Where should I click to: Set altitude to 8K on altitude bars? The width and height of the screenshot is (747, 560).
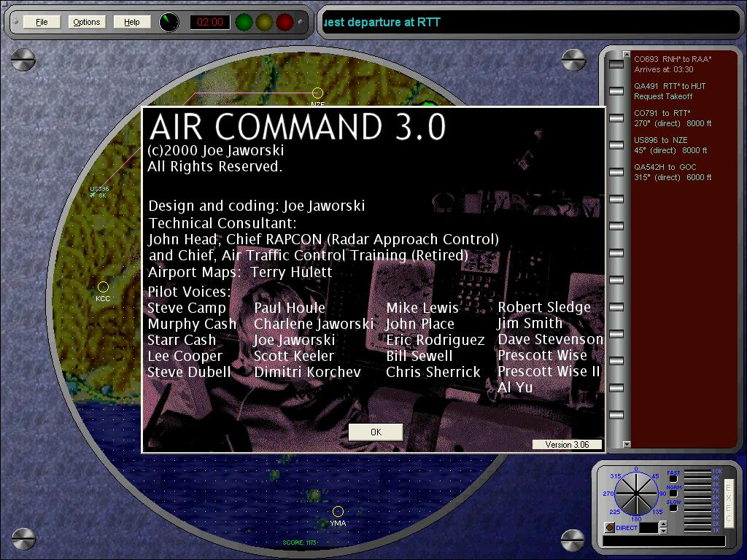coord(698,484)
